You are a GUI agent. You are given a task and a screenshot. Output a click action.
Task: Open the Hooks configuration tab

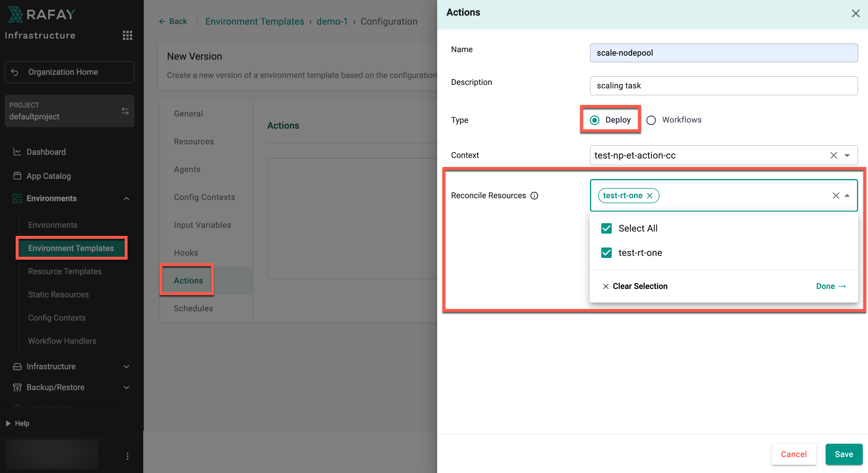click(x=186, y=253)
